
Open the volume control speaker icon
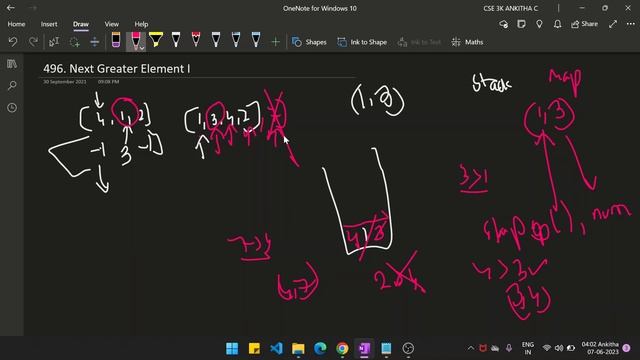(x=559, y=348)
